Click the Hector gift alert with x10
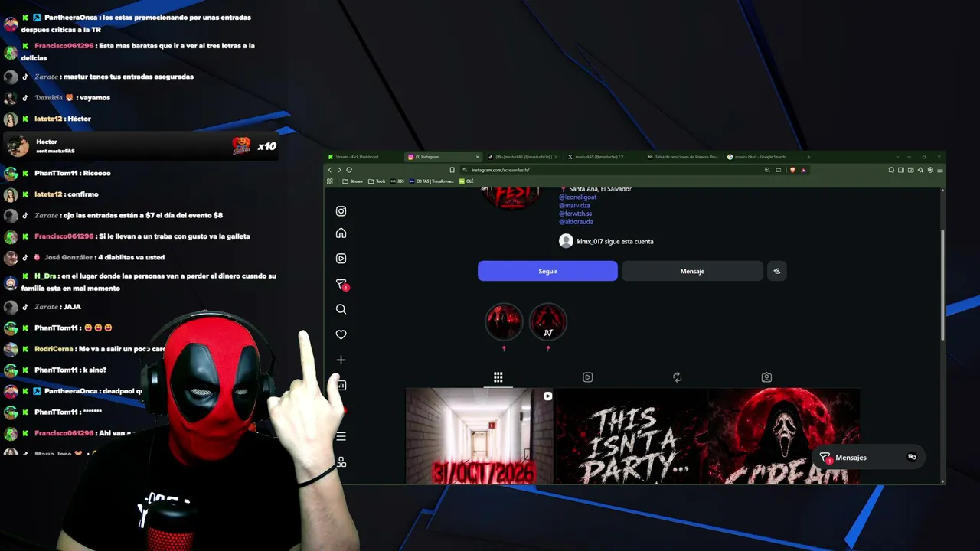This screenshot has width=980, height=551. pos(142,146)
